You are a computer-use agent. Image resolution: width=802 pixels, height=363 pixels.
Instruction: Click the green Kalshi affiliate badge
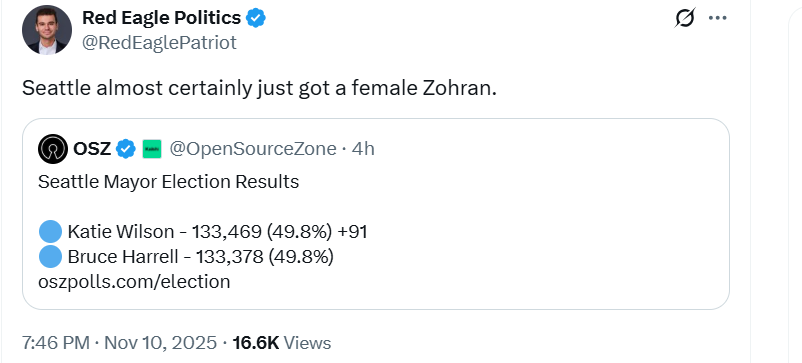pyautogui.click(x=151, y=149)
